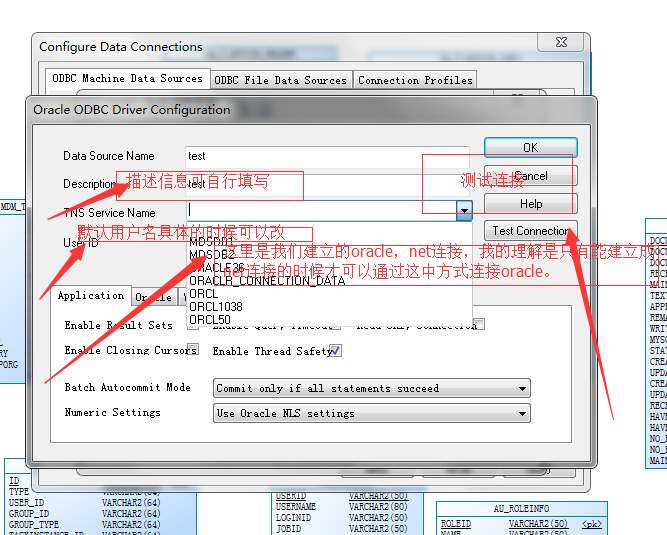Choose ORCL50 from the TNS list
The height and width of the screenshot is (535, 667).
pos(210,319)
